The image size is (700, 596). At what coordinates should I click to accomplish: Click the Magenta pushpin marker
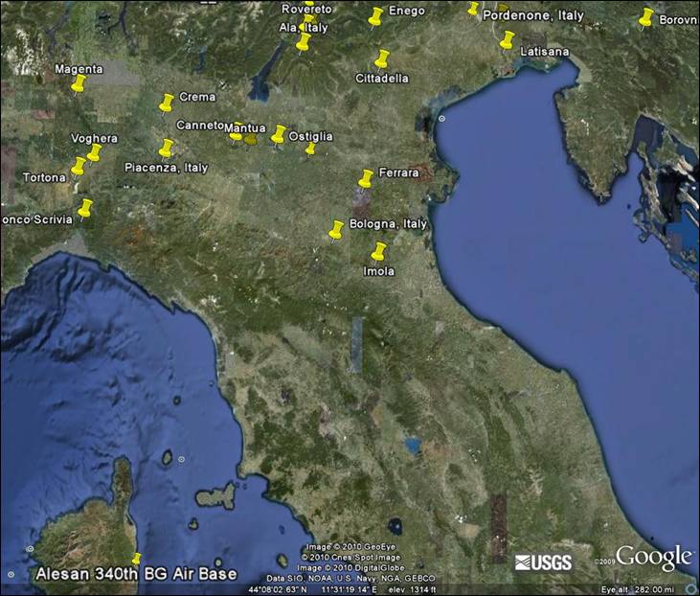(79, 84)
